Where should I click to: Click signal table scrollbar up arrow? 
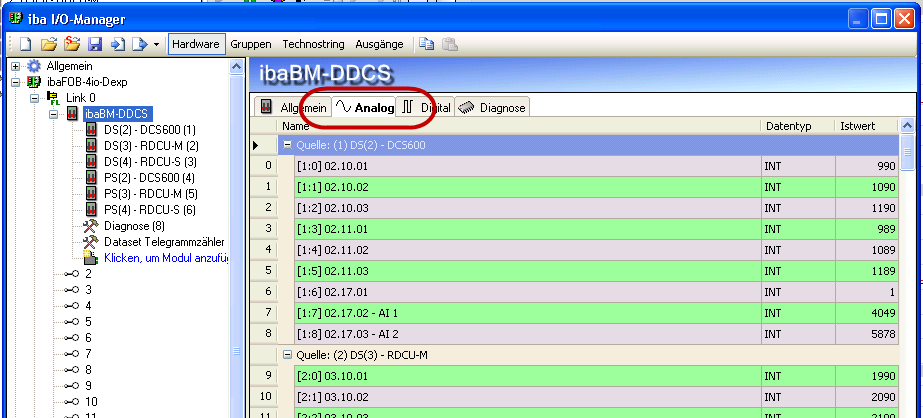[907, 126]
